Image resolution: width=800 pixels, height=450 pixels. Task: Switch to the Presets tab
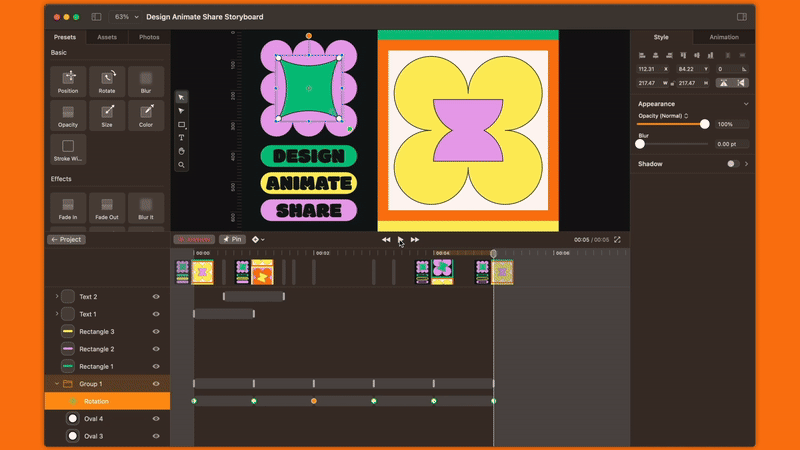tap(65, 37)
